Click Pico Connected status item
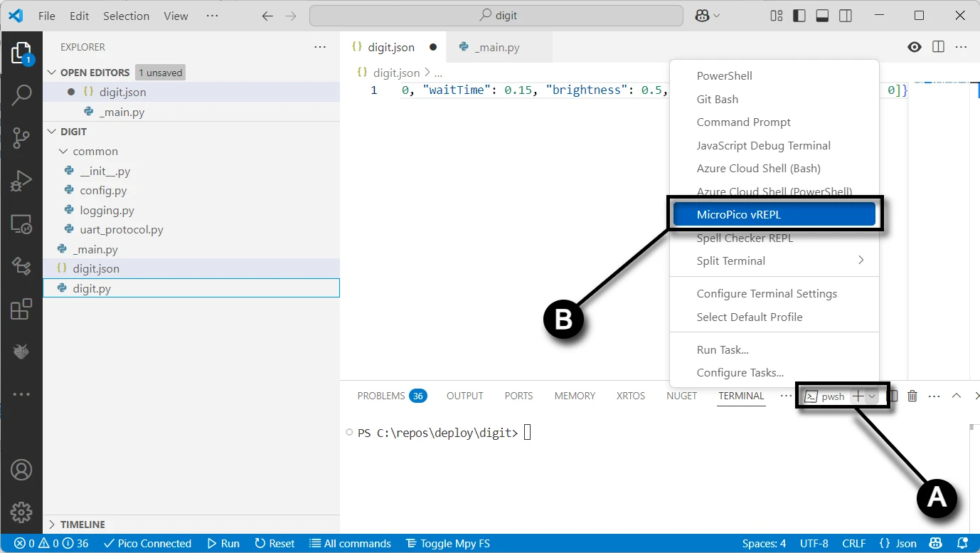This screenshot has width=980, height=553. point(147,544)
